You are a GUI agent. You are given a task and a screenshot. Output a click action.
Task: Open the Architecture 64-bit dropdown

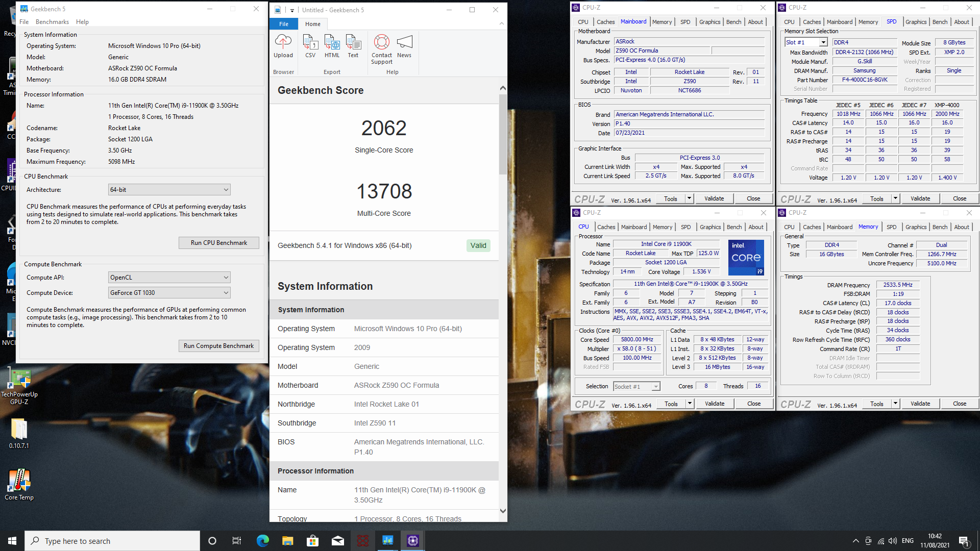(x=169, y=190)
